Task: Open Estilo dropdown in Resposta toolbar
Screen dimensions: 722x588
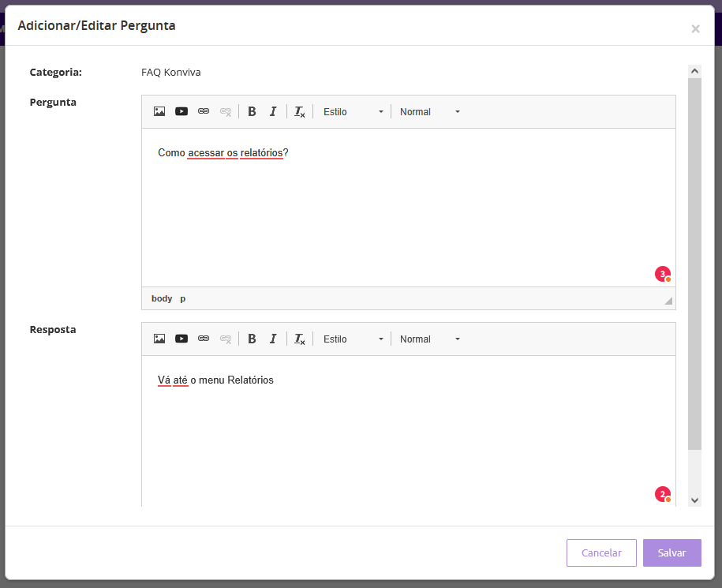Action: (x=353, y=339)
